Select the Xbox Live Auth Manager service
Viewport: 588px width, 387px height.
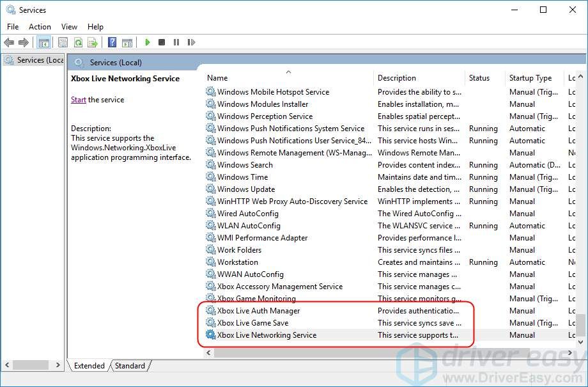(x=258, y=311)
